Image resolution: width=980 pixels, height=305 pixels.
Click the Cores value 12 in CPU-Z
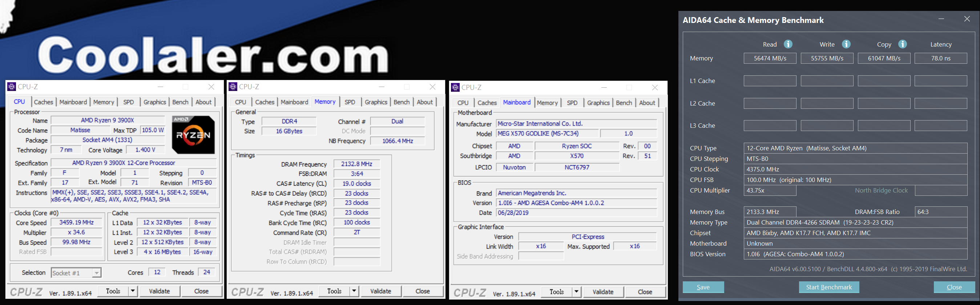point(157,272)
